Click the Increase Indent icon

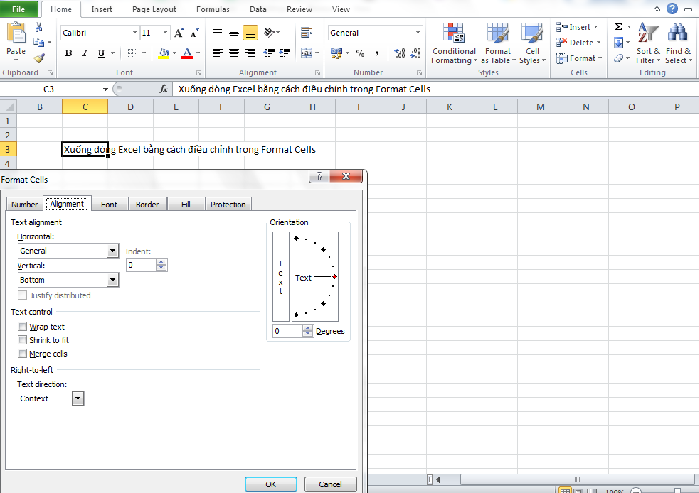tap(285, 53)
